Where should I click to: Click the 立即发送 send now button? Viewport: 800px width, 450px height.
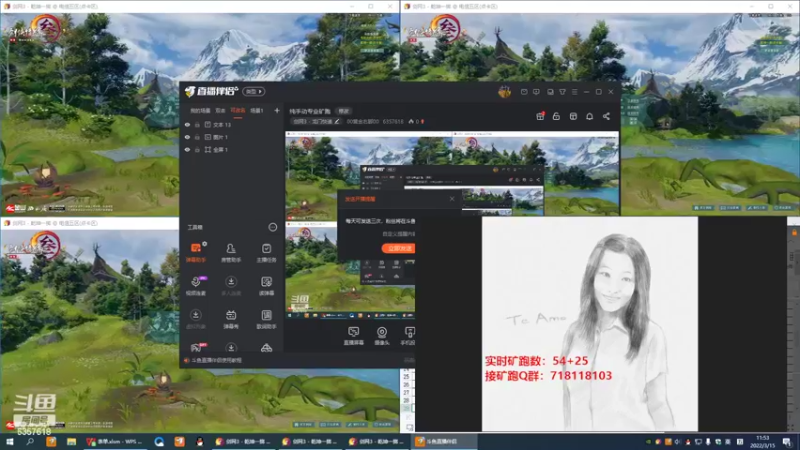(x=398, y=248)
